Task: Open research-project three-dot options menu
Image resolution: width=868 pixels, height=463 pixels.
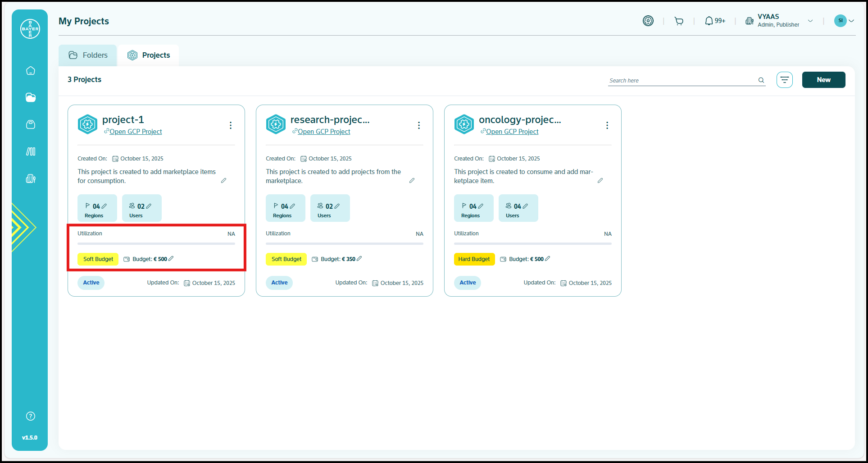Action: 419,125
